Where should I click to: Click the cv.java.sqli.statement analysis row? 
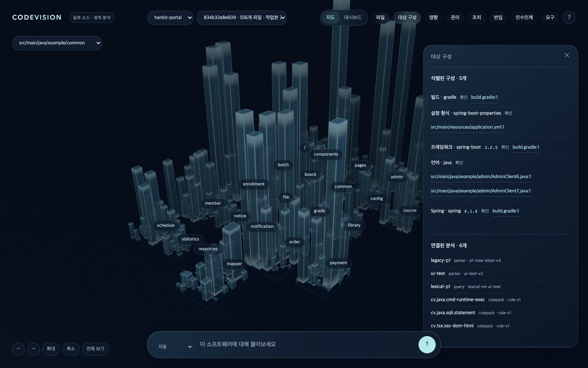click(x=500, y=313)
